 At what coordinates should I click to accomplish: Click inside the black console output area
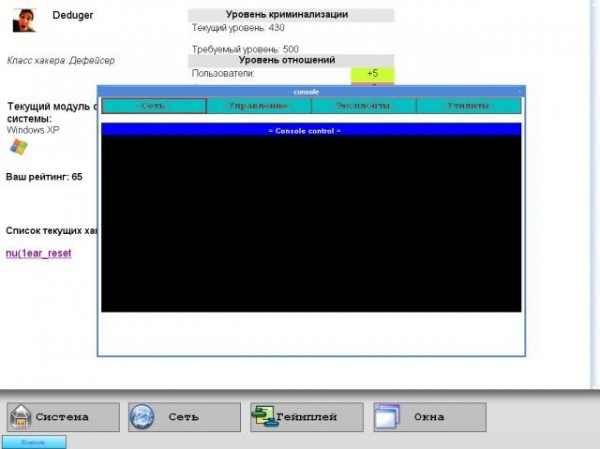coord(311,224)
